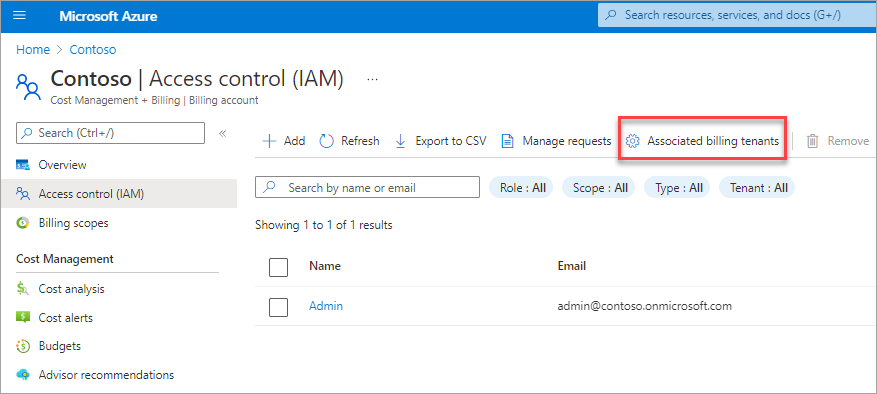Image resolution: width=877 pixels, height=394 pixels.
Task: Click the 'Showing 1 to 1 of 1 results' text
Action: pos(324,225)
